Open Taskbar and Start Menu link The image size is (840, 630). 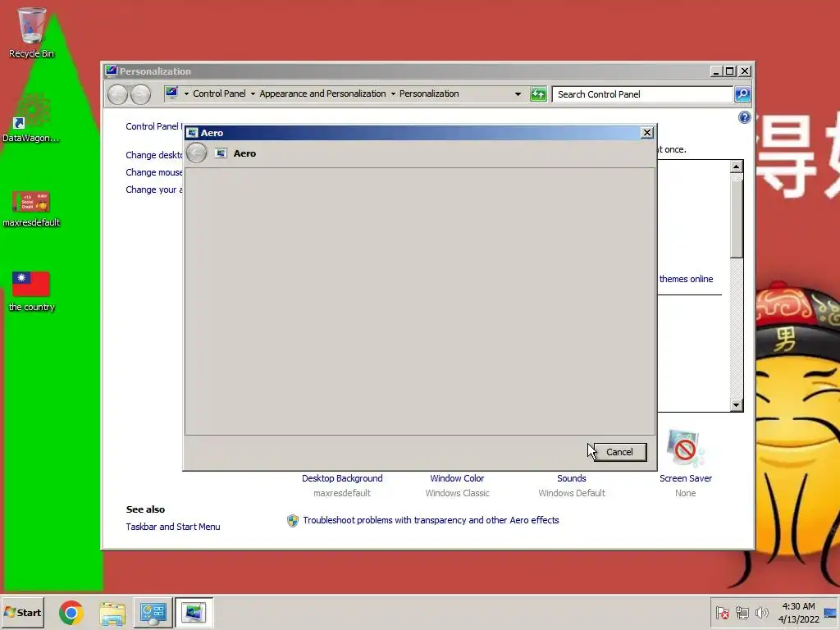click(x=173, y=527)
